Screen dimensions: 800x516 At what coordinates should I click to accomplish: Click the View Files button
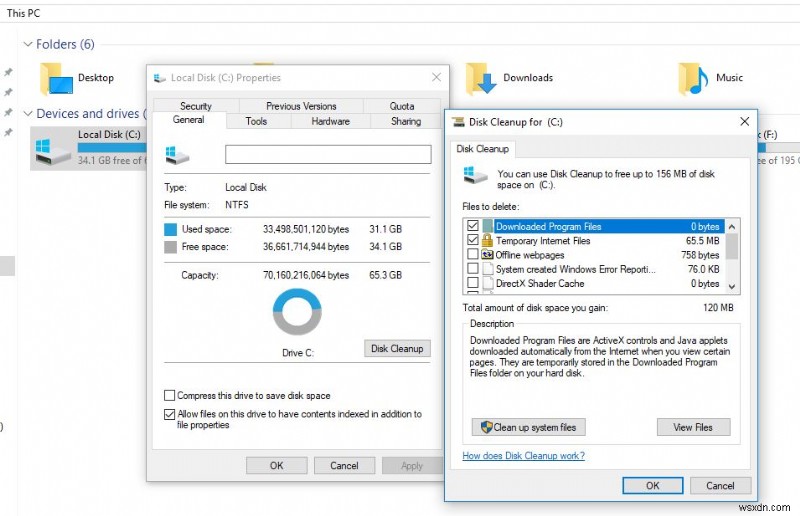point(693,427)
